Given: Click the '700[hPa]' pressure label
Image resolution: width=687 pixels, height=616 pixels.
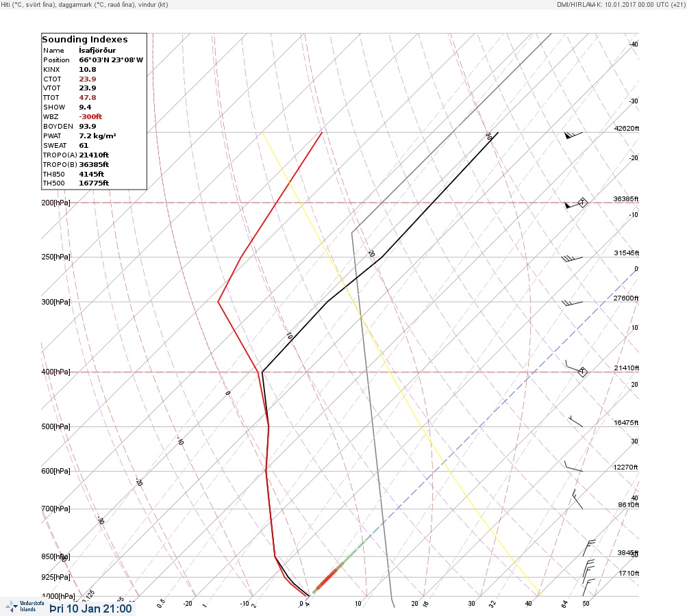Looking at the screenshot, I should (x=55, y=509).
